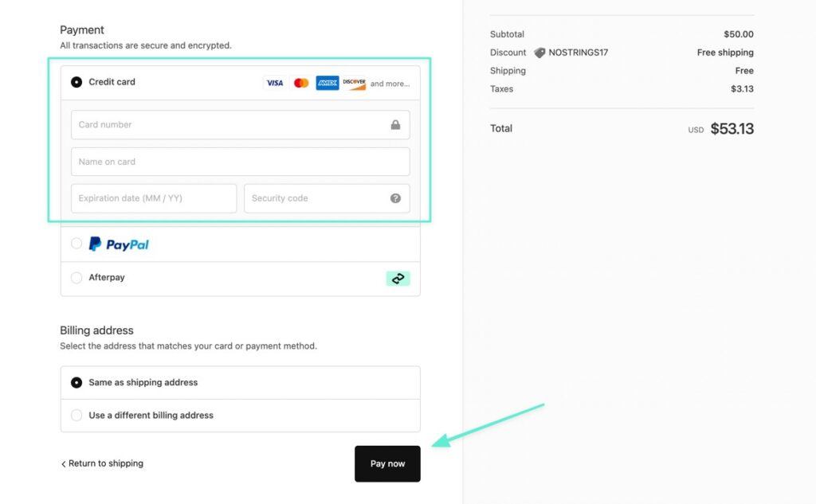Click the Expiration date field
This screenshot has width=816, height=504.
pos(151,198)
